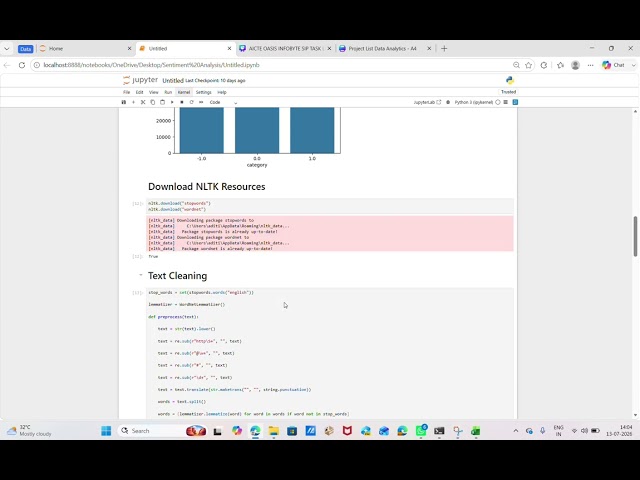Open browser Settings and more ellipsis menu
The width and height of the screenshot is (640, 480).
coord(591,65)
